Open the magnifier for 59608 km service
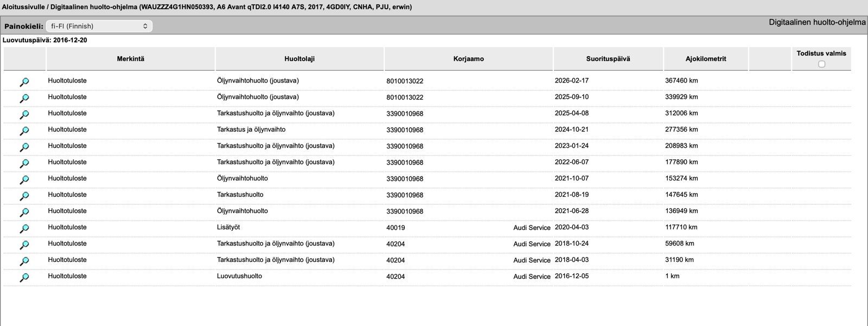Image resolution: width=868 pixels, height=326 pixels. [24, 245]
